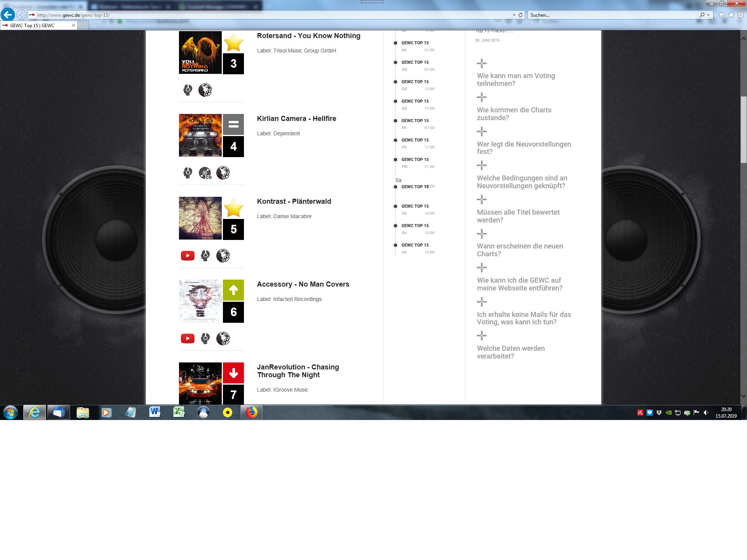Open the globe link icon under Kontrast

click(223, 255)
